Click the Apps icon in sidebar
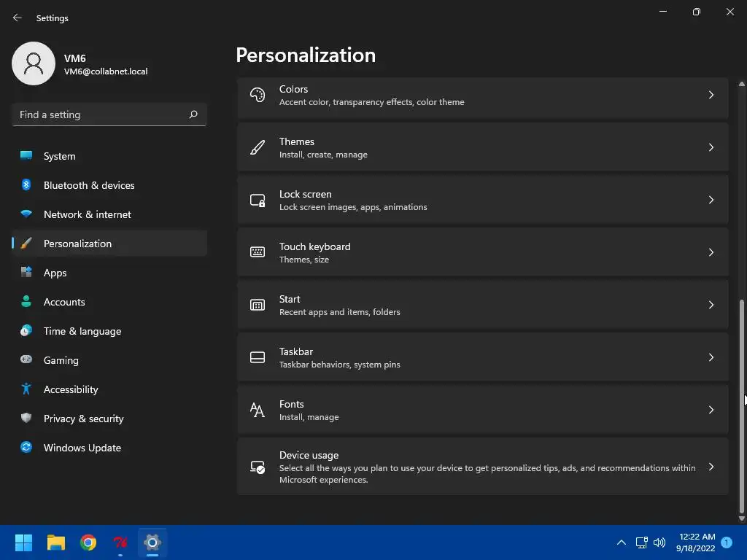 tap(26, 273)
